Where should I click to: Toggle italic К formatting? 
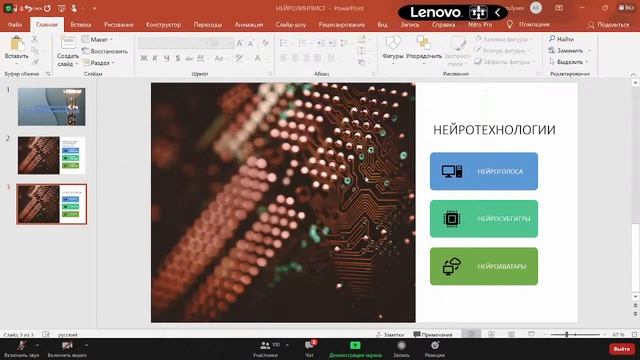(155, 58)
